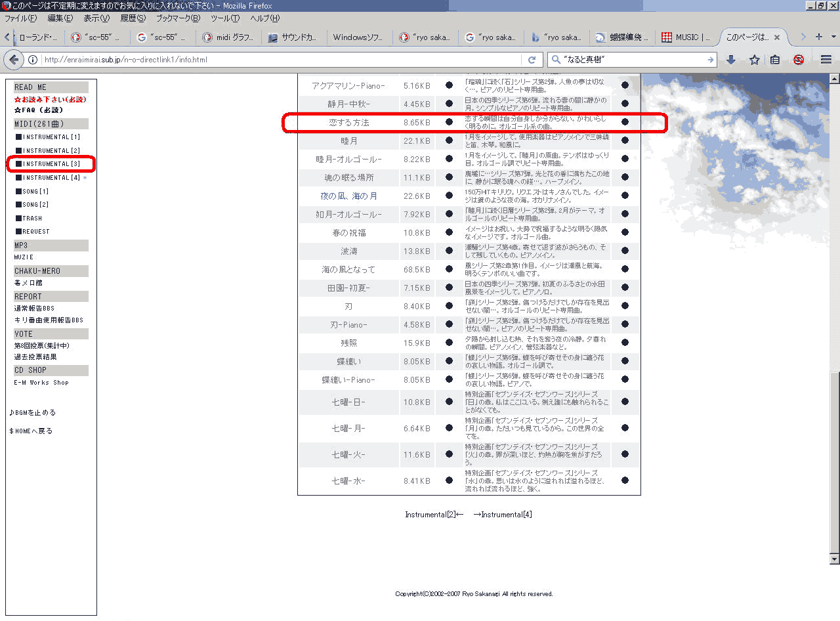
Task: Open INSTRUMENTAL[1] in the sidebar
Action: click(x=48, y=137)
